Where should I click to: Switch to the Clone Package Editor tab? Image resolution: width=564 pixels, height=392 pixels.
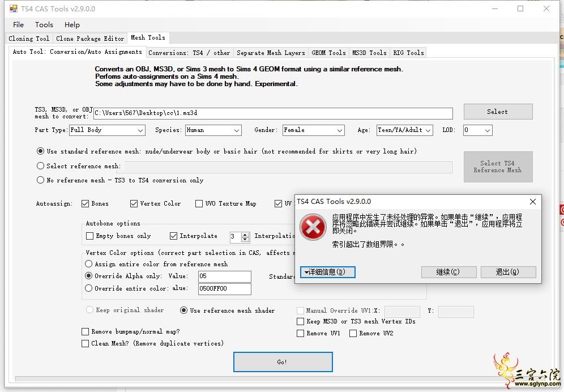coord(90,39)
